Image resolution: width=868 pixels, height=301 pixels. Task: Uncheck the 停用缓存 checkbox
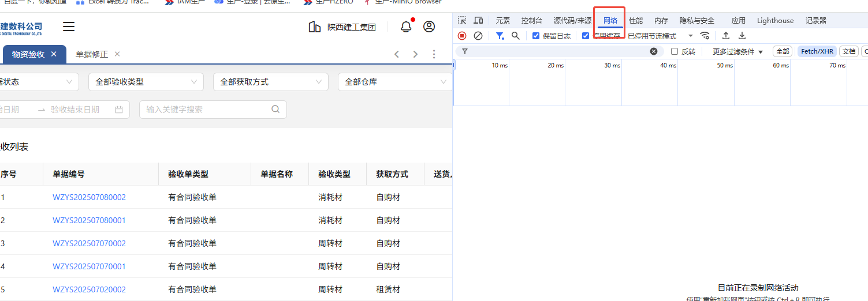pyautogui.click(x=586, y=36)
